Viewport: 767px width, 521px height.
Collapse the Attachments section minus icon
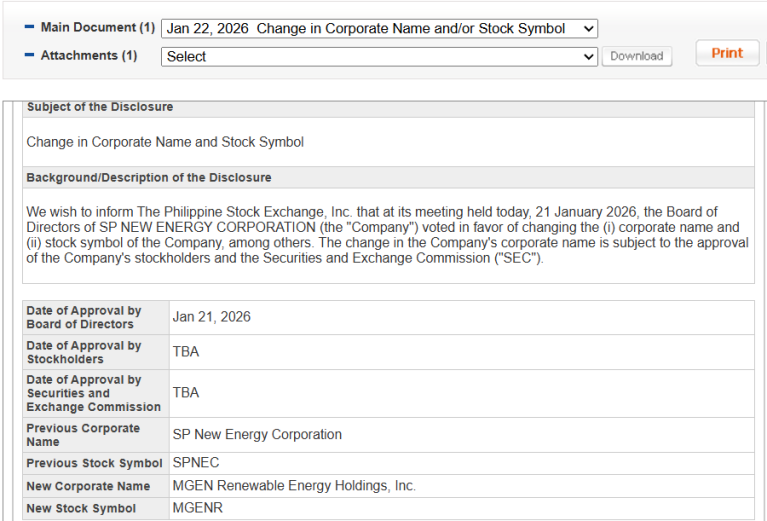coord(29,56)
